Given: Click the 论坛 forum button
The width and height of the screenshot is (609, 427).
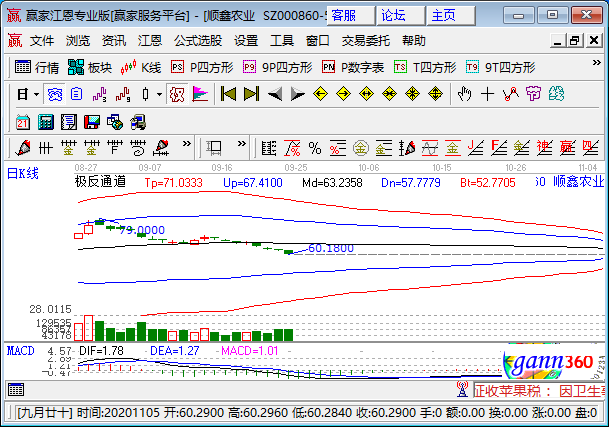Looking at the screenshot, I should point(401,16).
